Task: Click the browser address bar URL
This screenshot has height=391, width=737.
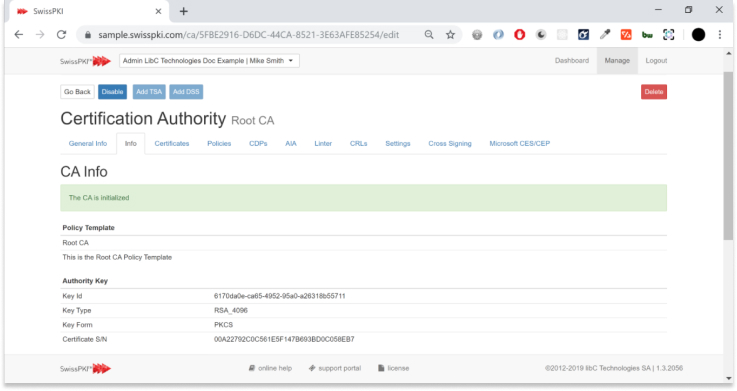Action: 248,35
